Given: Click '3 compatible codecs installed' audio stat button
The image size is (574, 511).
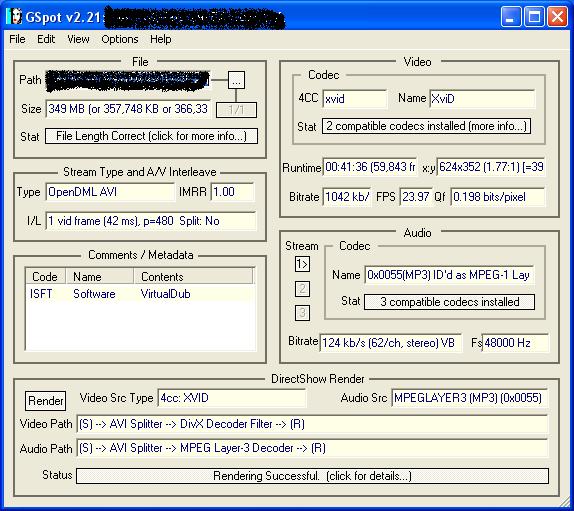Looking at the screenshot, I should click(449, 302).
